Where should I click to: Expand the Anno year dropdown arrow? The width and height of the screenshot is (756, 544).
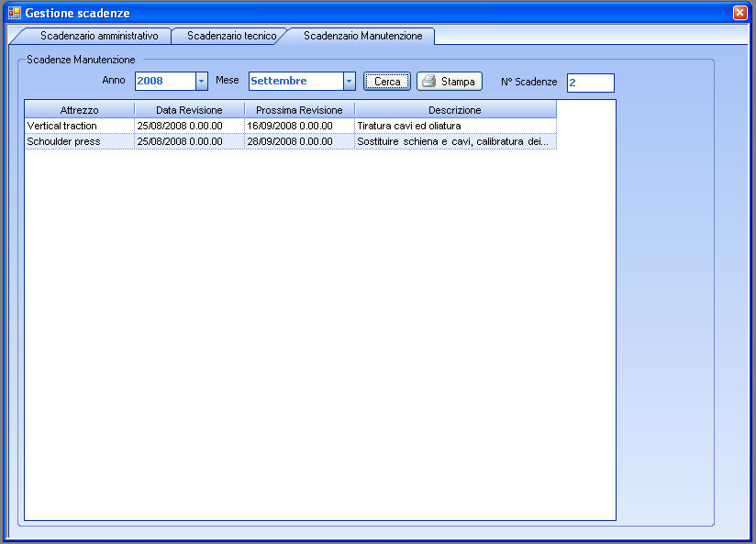click(x=202, y=82)
